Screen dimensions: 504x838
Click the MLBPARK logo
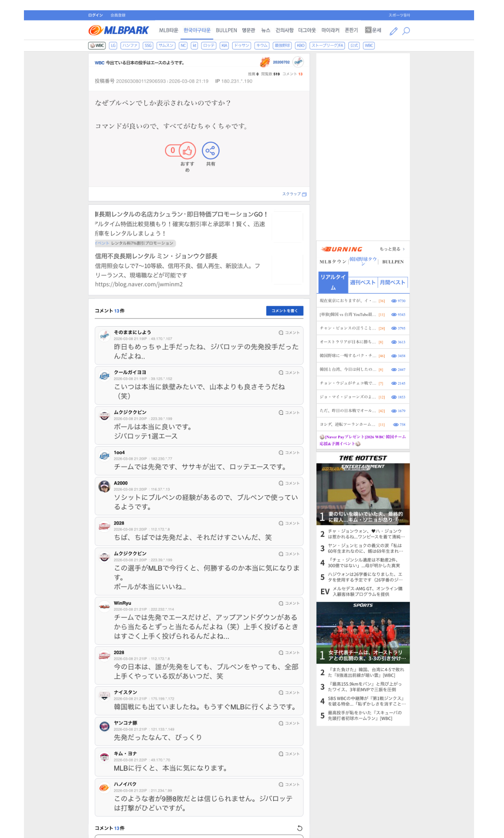118,30
